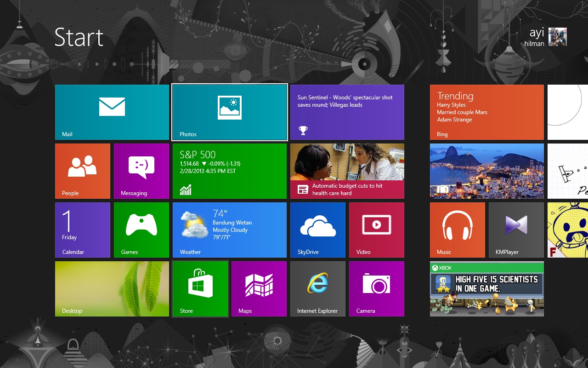Open the Video tile
The height and width of the screenshot is (368, 588).
click(x=377, y=230)
